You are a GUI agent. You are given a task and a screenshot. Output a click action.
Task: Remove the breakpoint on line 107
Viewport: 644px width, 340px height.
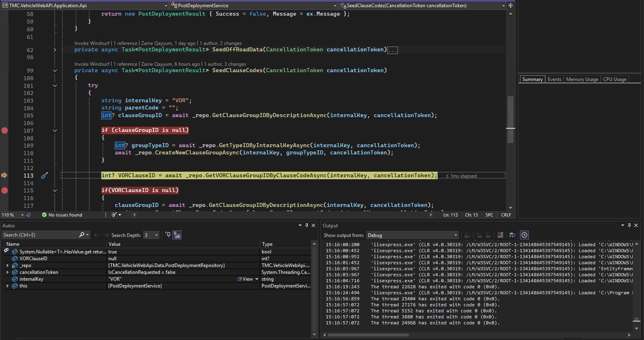click(x=4, y=130)
